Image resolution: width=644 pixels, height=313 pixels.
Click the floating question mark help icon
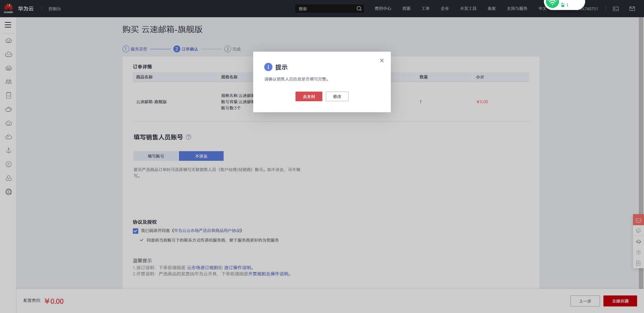638,252
